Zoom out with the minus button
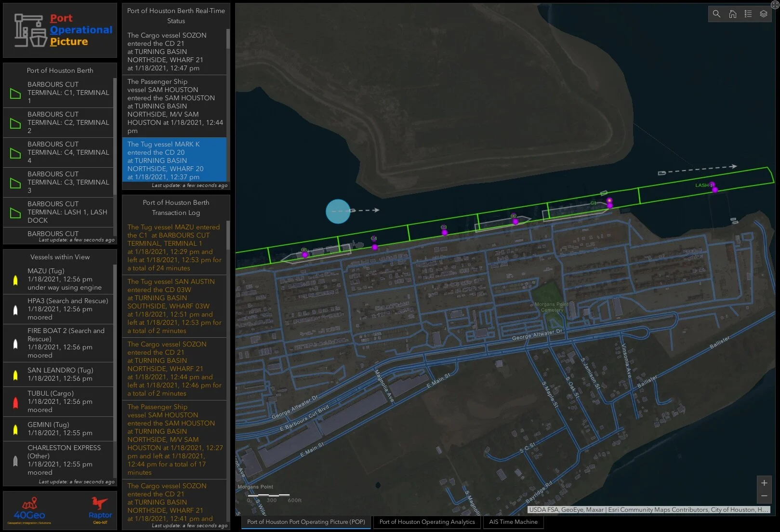 (x=764, y=496)
